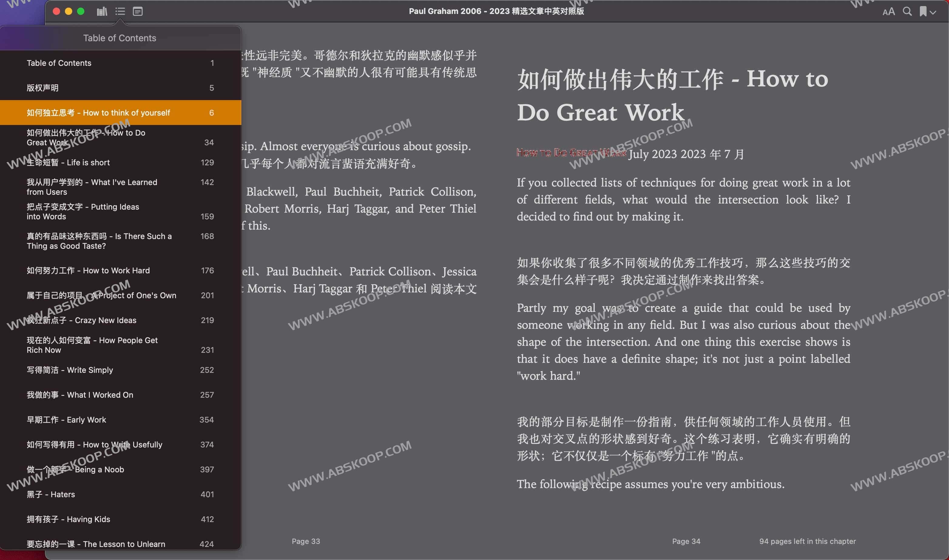Click the 'Page 34' indicator at the bottom

(x=686, y=541)
